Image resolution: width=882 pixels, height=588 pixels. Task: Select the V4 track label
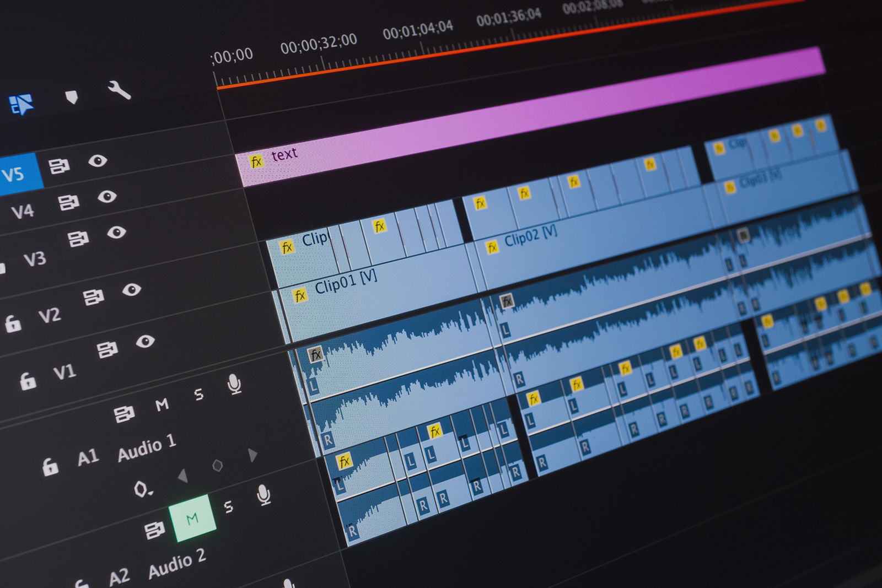[x=23, y=211]
